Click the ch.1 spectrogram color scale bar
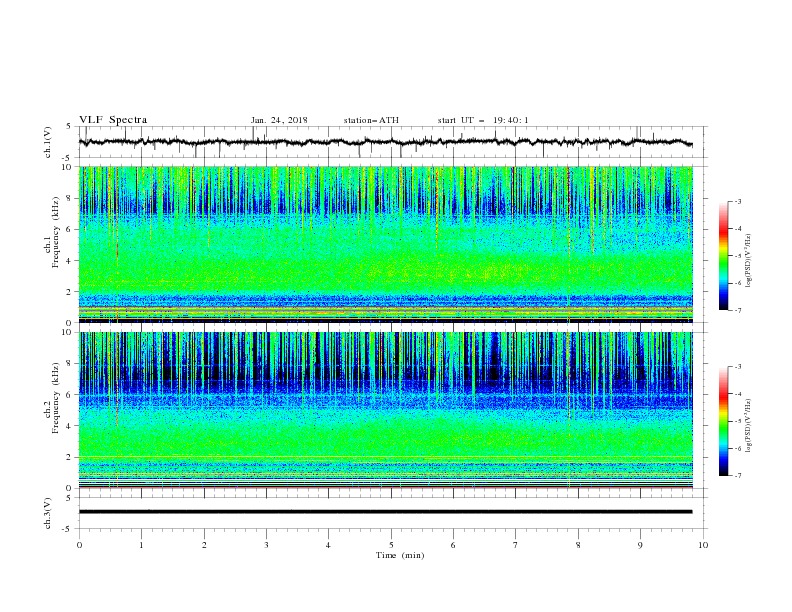 pos(723,256)
